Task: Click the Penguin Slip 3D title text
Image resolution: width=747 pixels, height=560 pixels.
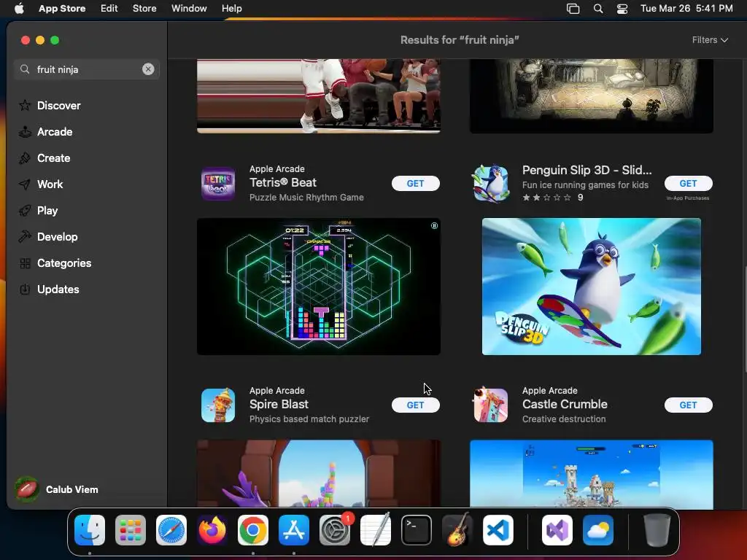Action: click(587, 170)
